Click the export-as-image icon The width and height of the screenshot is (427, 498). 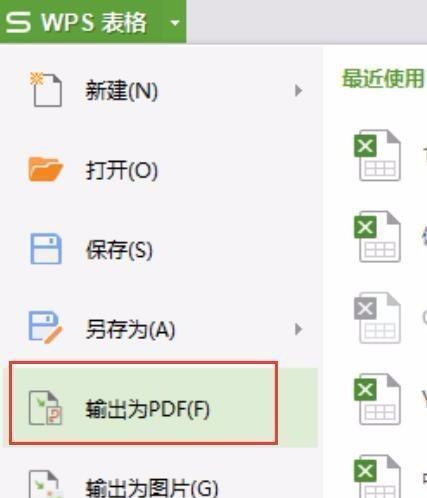(45, 484)
